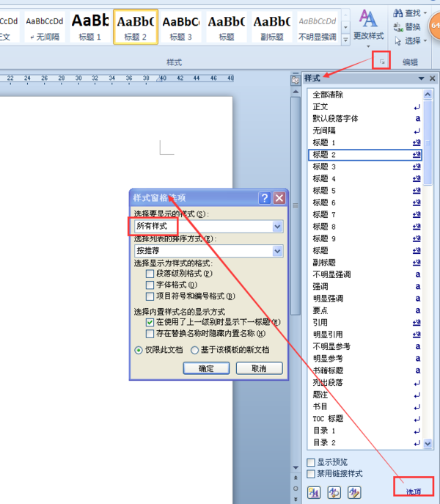Viewport: 440px width, 504px height.
Task: Apply the 标题 3 gallery style
Action: (x=180, y=26)
